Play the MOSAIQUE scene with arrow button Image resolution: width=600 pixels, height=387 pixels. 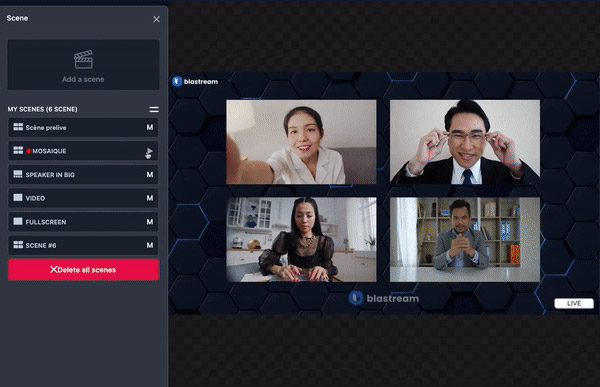point(149,151)
